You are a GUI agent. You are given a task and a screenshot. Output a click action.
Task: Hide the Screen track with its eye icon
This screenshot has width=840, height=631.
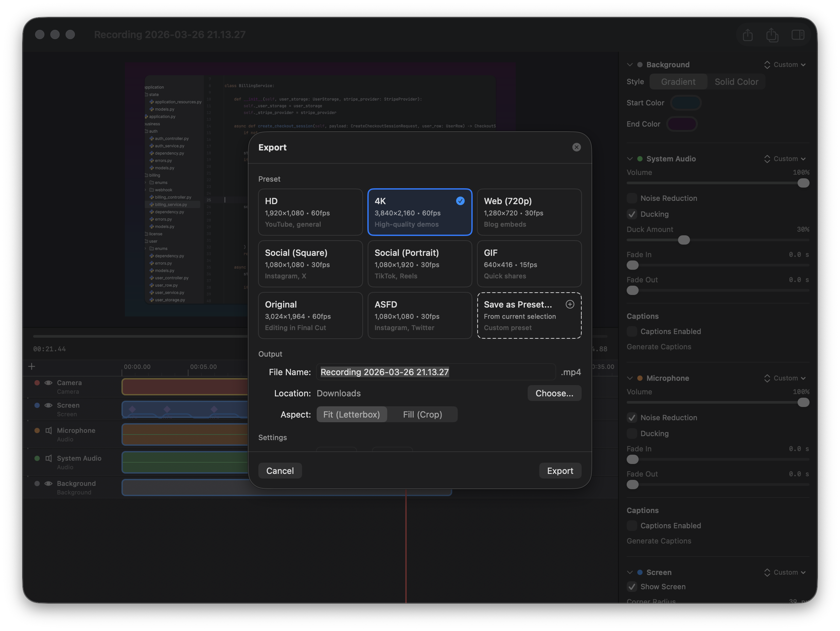tap(49, 405)
